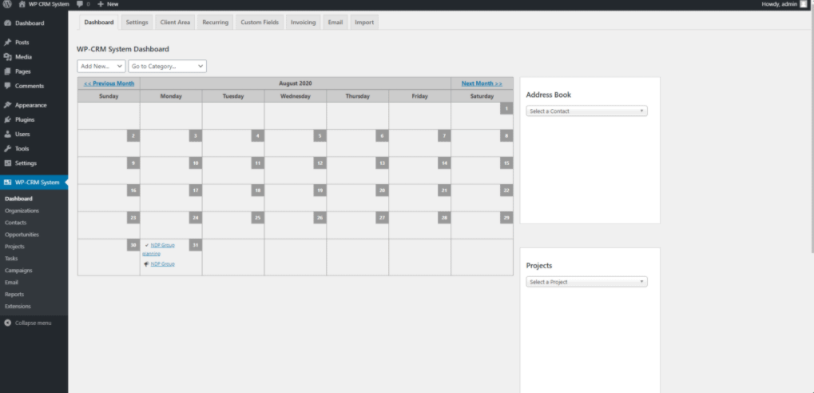Viewport: 814px width, 393px height.
Task: Click the WP-CRM System menu icon
Action: tap(7, 183)
